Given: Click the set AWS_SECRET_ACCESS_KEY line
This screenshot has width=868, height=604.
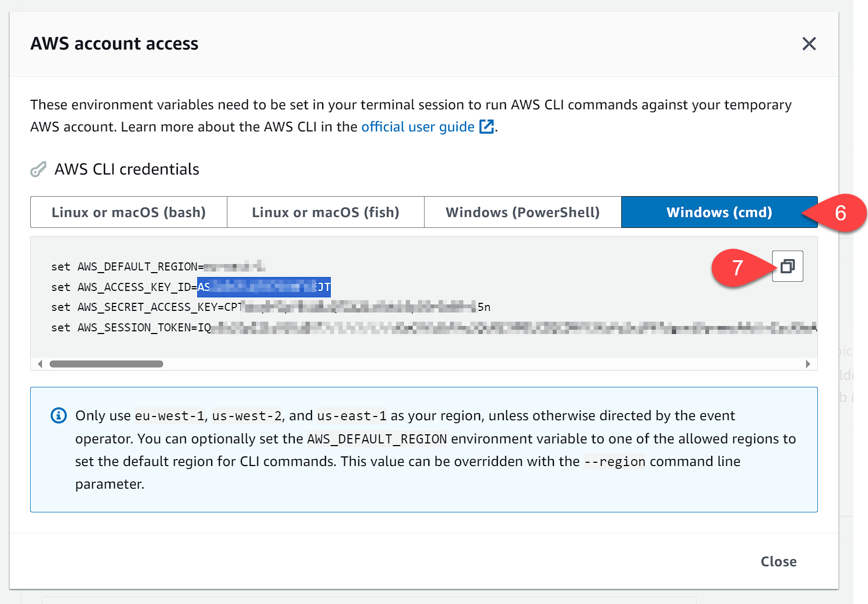Looking at the screenshot, I should [x=271, y=307].
